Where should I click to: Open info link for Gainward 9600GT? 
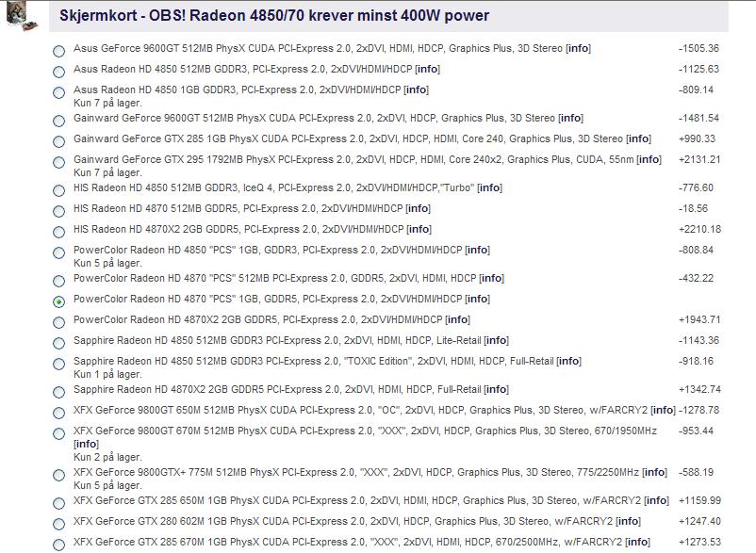pyautogui.click(x=571, y=118)
